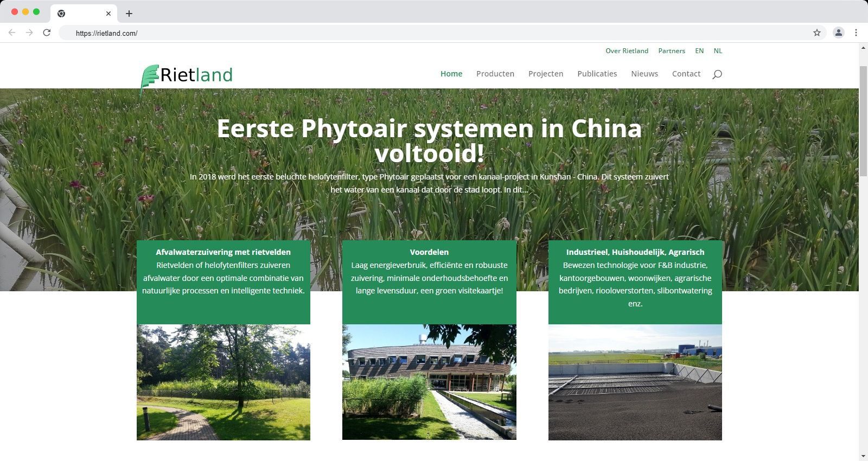The width and height of the screenshot is (868, 461).
Task: Navigate to the Nieuws menu item
Action: click(644, 74)
